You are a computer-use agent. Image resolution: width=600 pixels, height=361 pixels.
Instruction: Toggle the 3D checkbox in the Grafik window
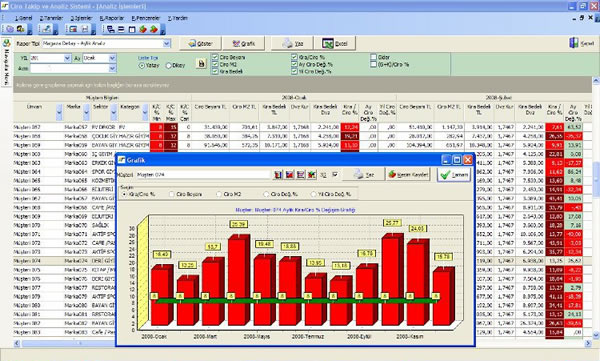coord(335,175)
